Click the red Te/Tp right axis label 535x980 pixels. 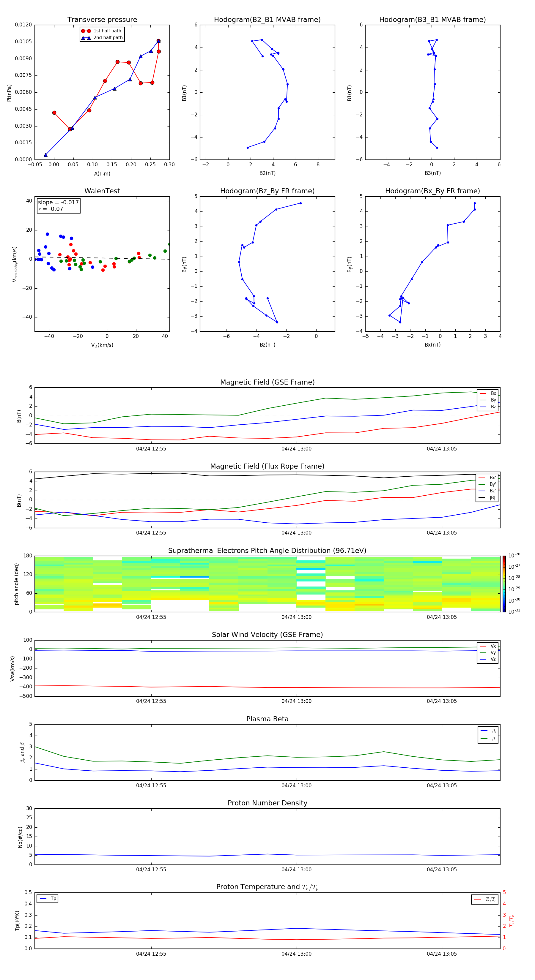point(512,921)
